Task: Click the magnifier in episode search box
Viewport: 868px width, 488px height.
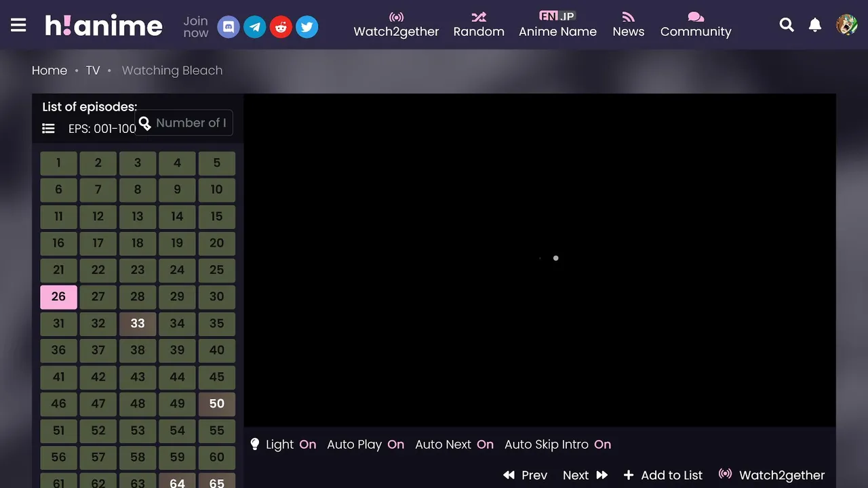Action: click(x=145, y=123)
